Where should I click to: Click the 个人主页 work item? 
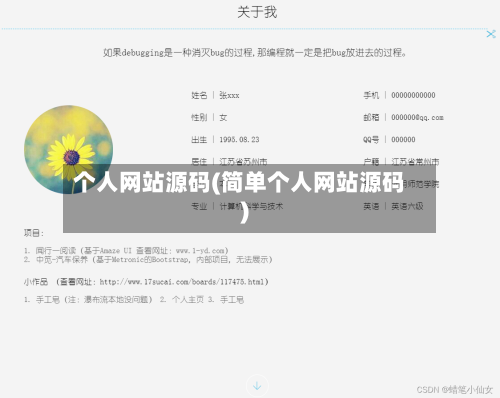(x=188, y=299)
